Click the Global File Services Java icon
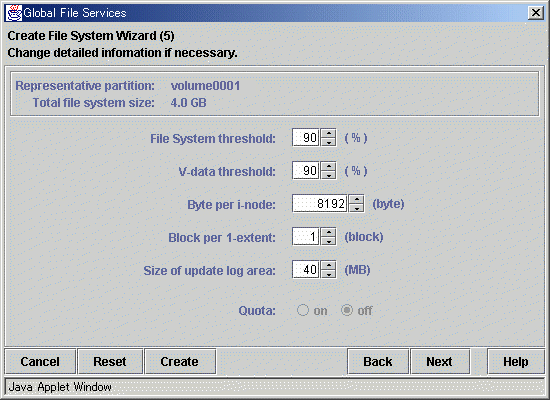This screenshot has height=400, width=550. click(14, 13)
